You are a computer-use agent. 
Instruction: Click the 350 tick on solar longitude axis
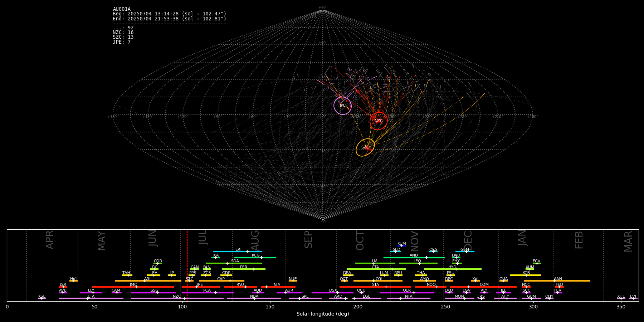[621, 307]
